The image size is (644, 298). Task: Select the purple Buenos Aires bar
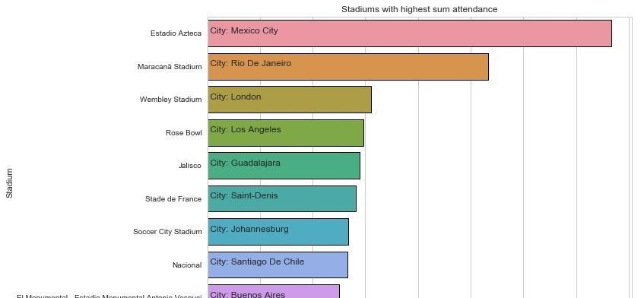point(274,291)
